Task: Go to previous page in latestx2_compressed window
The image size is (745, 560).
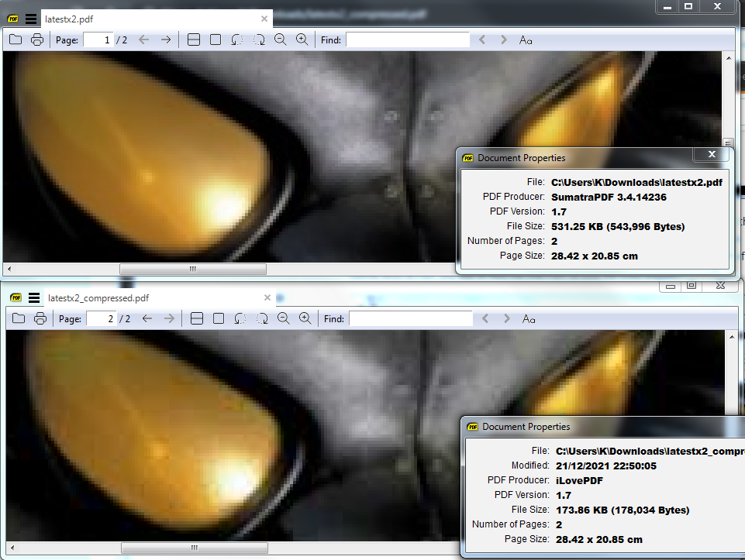Action: pos(147,318)
